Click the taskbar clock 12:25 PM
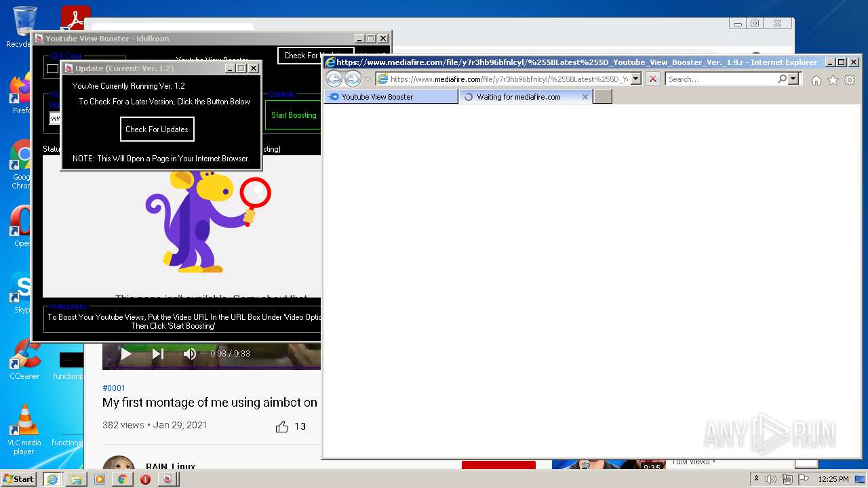The image size is (868, 488). click(833, 479)
